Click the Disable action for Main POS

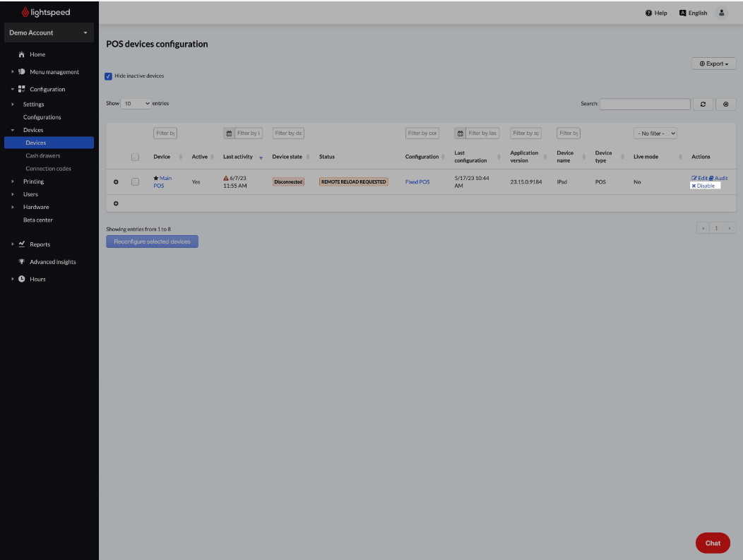coord(703,186)
